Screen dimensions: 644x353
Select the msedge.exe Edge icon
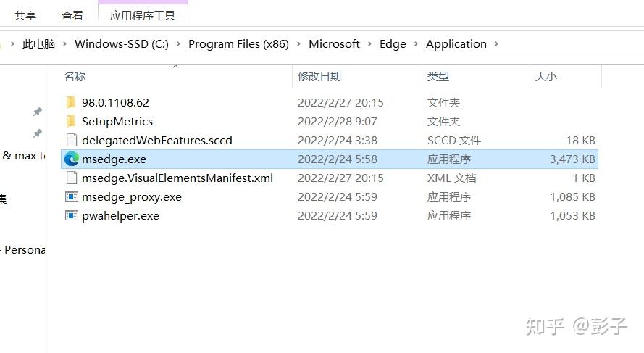[x=72, y=159]
